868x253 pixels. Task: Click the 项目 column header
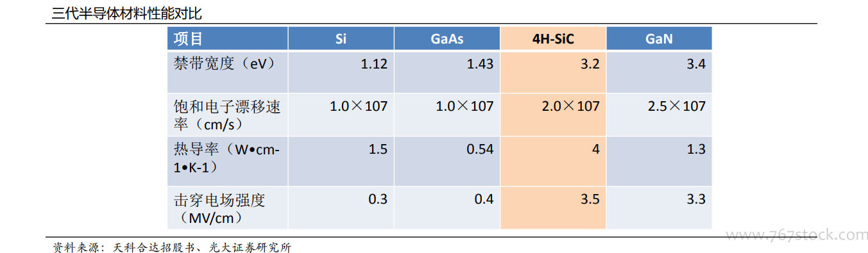pyautogui.click(x=188, y=39)
